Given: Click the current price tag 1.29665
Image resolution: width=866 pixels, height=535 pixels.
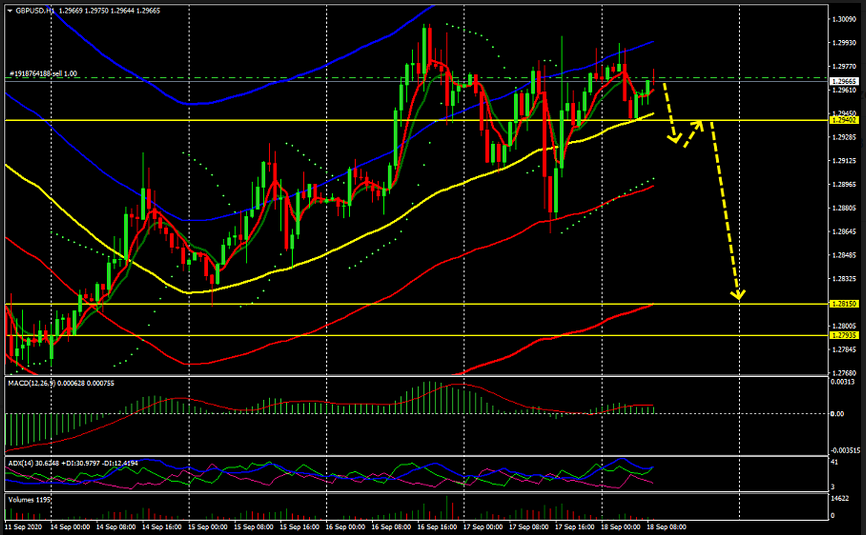Looking at the screenshot, I should 843,80.
